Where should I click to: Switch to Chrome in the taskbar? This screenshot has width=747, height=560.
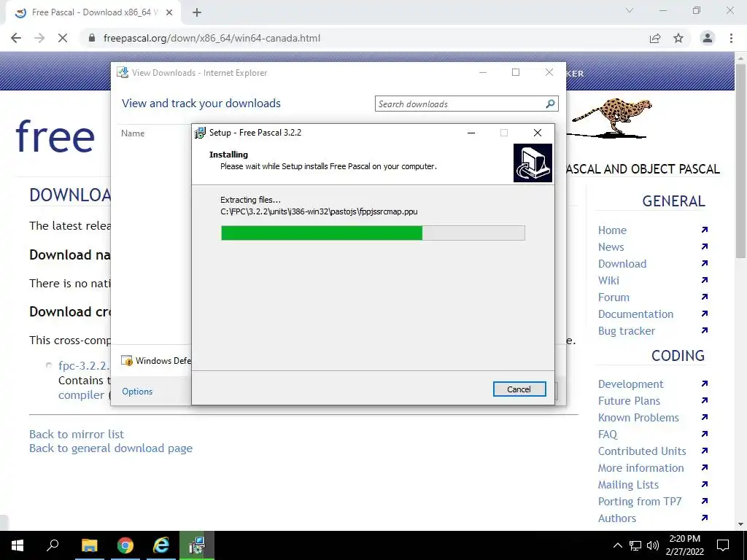(125, 545)
